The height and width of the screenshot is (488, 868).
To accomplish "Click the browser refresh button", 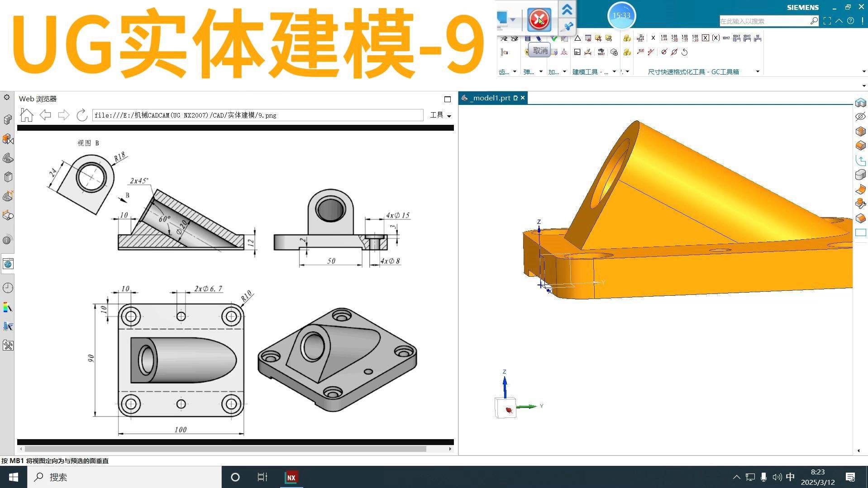I will coord(82,115).
